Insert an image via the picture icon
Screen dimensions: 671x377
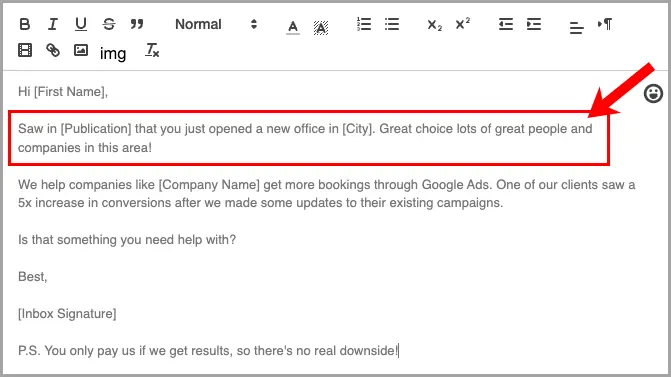point(81,50)
